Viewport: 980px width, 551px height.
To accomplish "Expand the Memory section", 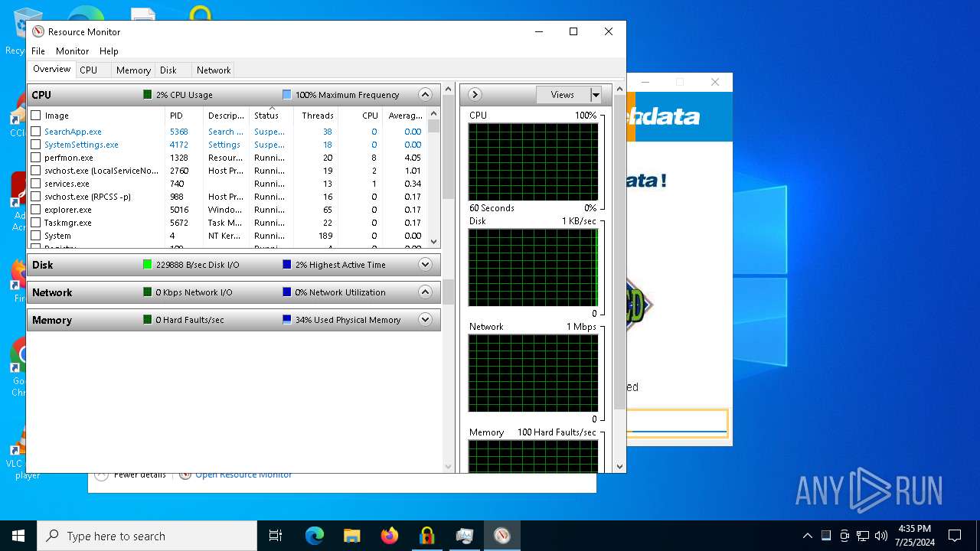I will (426, 320).
